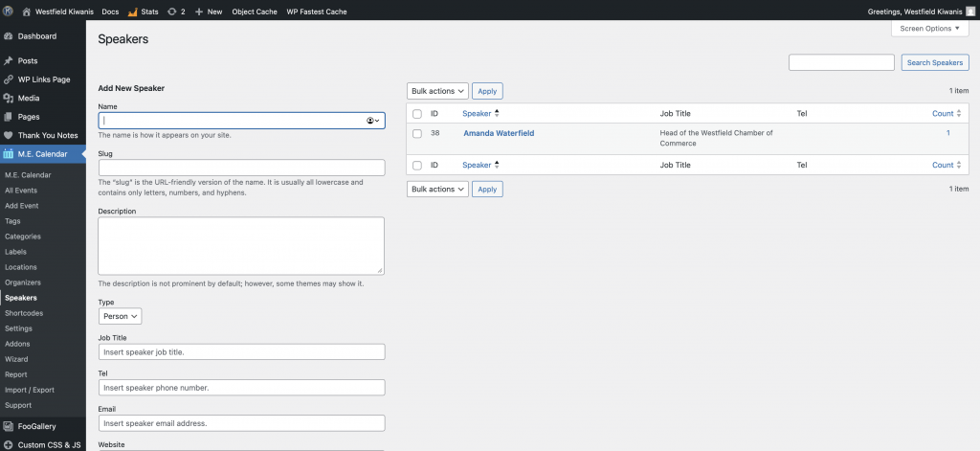Screen dimensions: 980x451
Task: Open the Amanda Waterfield speaker link
Action: coord(499,133)
